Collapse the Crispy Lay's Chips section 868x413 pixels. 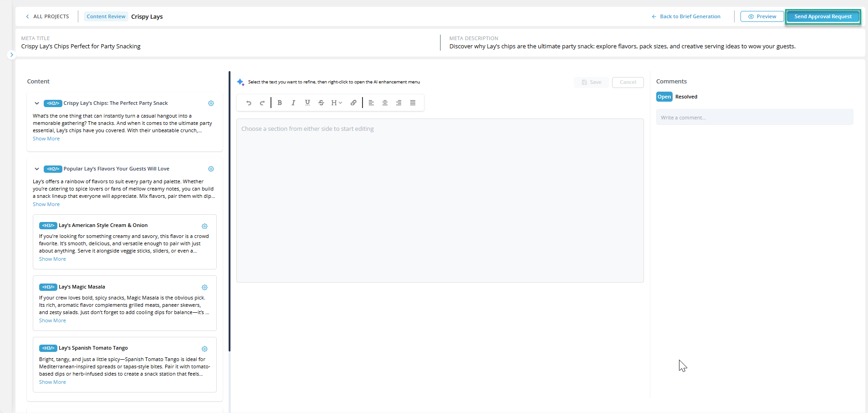tap(37, 103)
